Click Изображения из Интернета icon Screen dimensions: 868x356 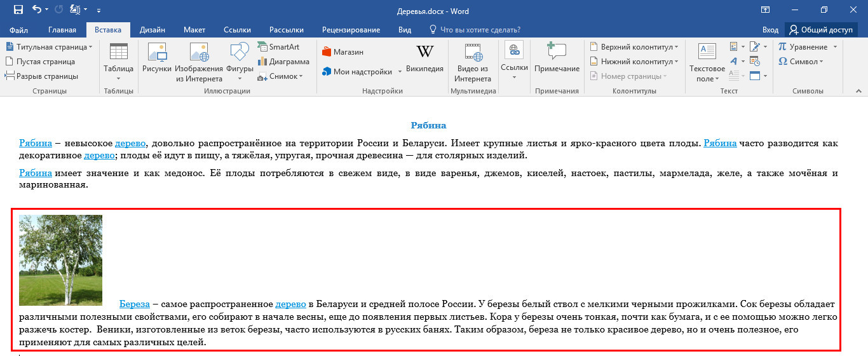(199, 62)
